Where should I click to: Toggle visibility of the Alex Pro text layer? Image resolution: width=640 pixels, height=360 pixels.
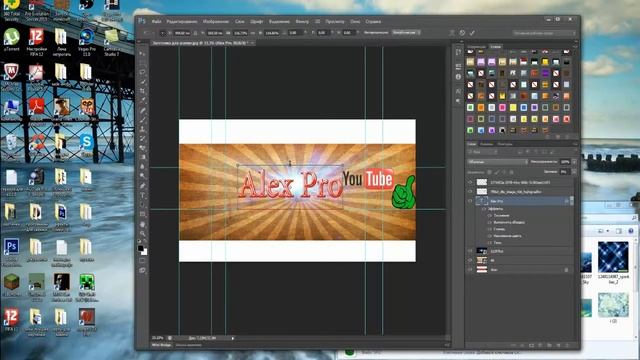[x=470, y=201]
